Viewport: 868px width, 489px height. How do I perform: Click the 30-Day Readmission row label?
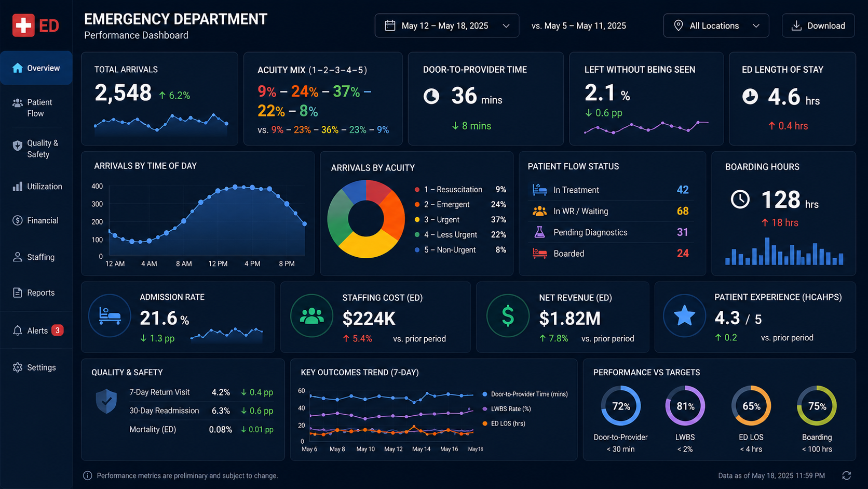(164, 411)
